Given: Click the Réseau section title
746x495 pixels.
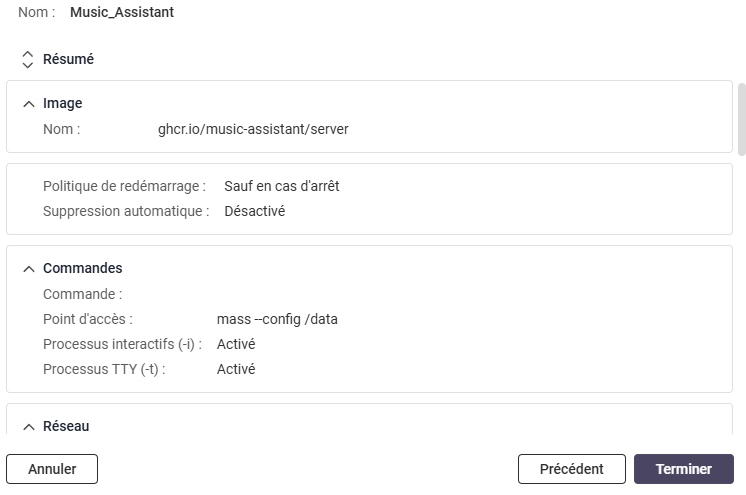Looking at the screenshot, I should 66,427.
